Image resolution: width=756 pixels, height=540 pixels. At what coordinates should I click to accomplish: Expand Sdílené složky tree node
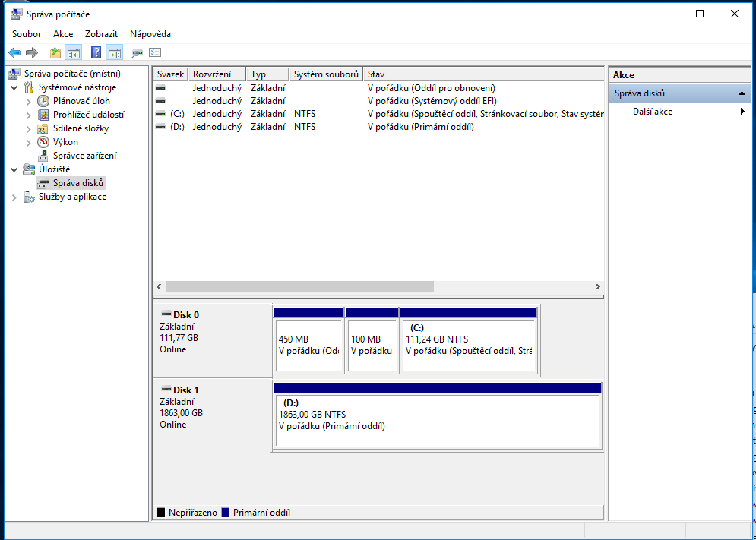point(29,128)
